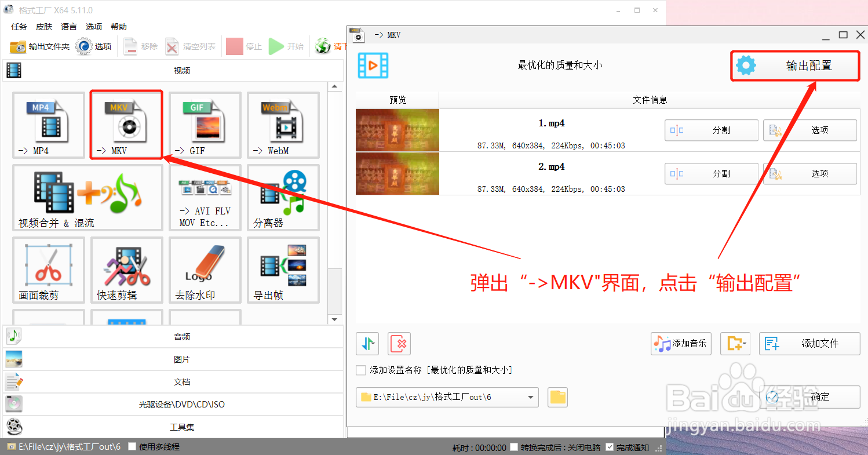Click 添加文件 button
This screenshot has width=868, height=455.
tap(809, 344)
